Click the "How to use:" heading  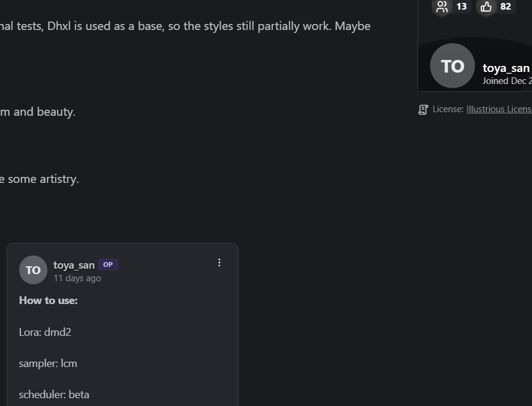pos(49,300)
